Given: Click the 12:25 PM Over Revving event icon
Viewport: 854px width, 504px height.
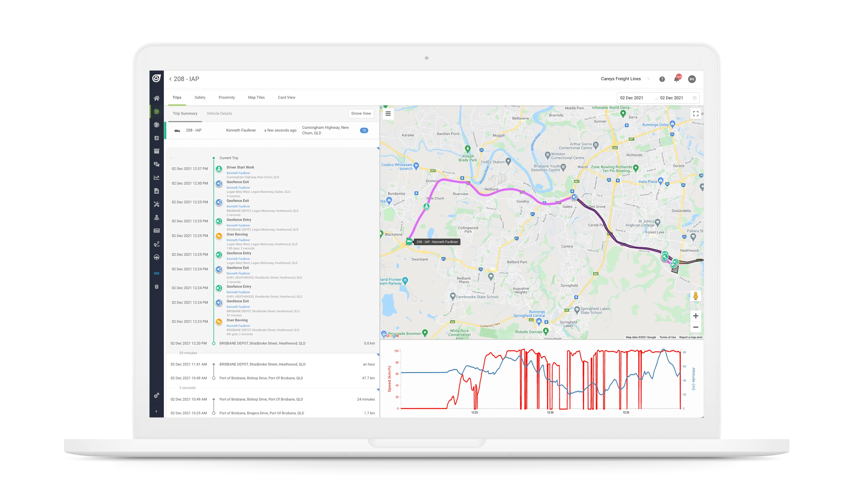Looking at the screenshot, I should (219, 236).
